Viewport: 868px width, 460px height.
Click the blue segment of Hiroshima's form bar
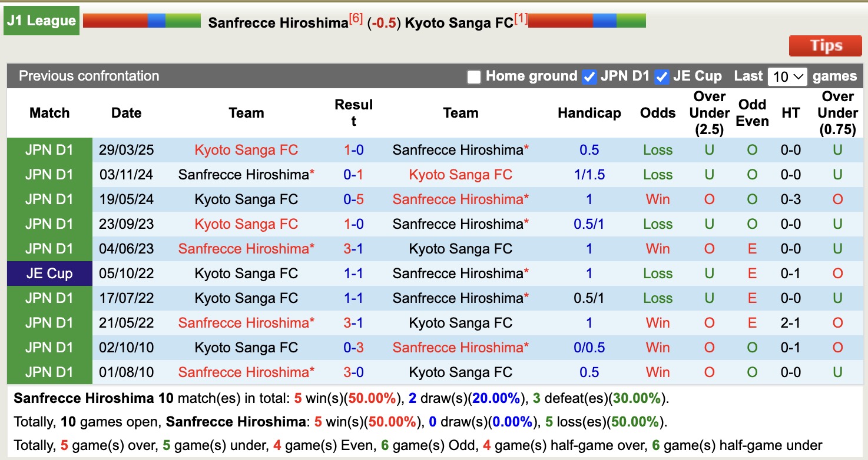(x=157, y=21)
